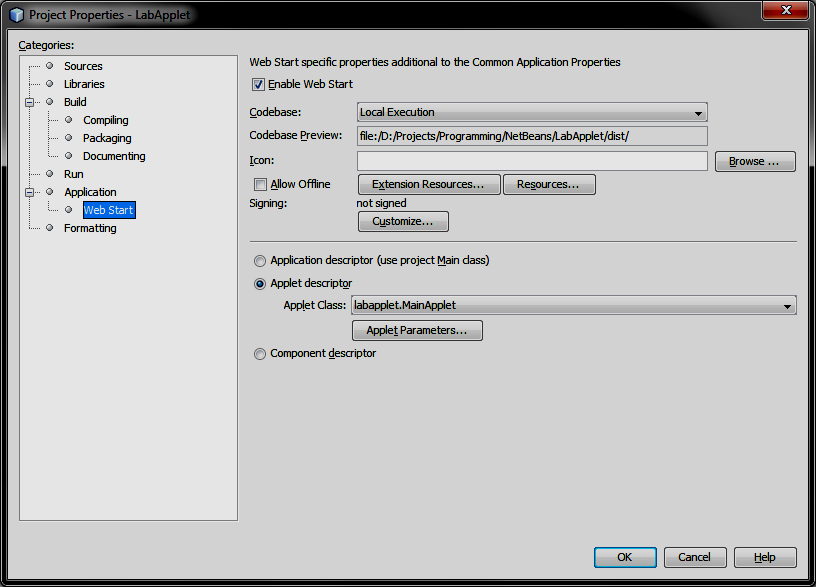Select the Build category
The width and height of the screenshot is (816, 587).
tap(75, 102)
